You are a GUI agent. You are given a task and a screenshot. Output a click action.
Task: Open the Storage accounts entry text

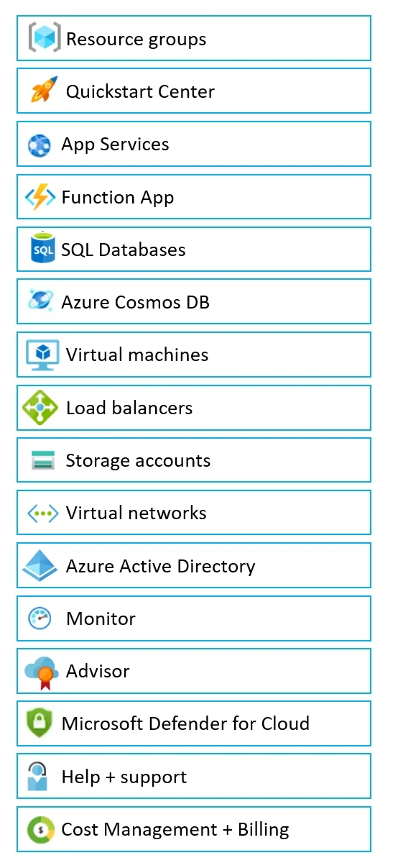pos(138,460)
